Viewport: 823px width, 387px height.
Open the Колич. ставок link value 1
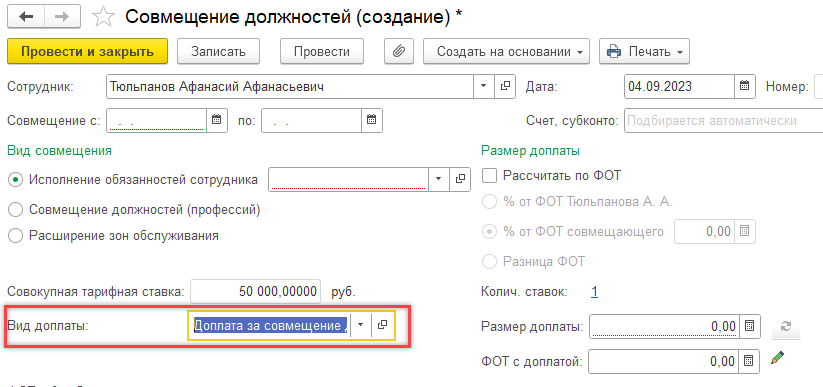[595, 292]
